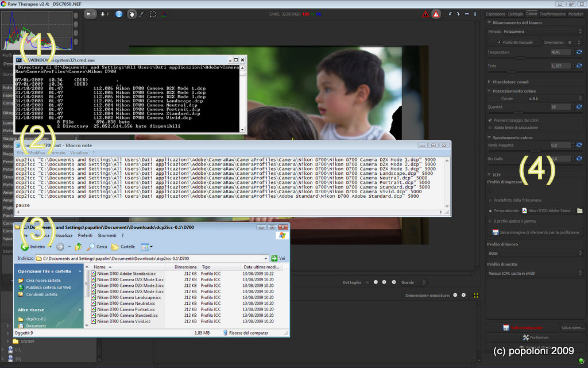This screenshot has width=588, height=368.
Task: Select the hand navigation tool
Action: coord(131,14)
